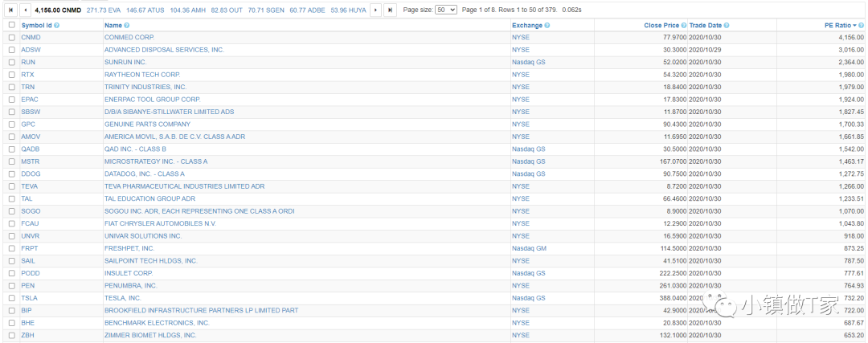Screen dimensions: 868x343
Task: Go to next page arrow
Action: (x=375, y=10)
